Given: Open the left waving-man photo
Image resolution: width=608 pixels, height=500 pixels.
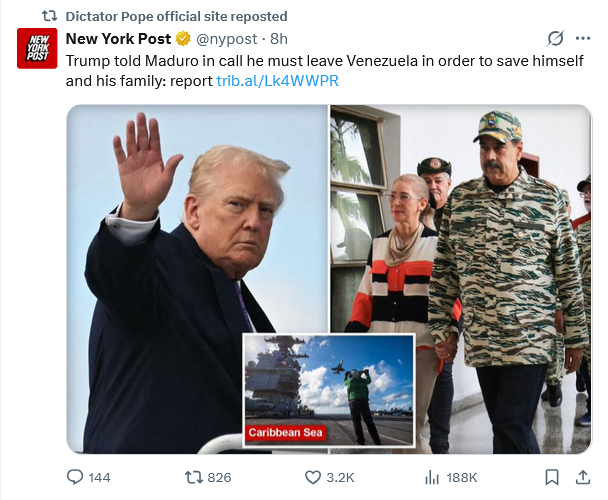Looking at the screenshot, I should (197, 279).
